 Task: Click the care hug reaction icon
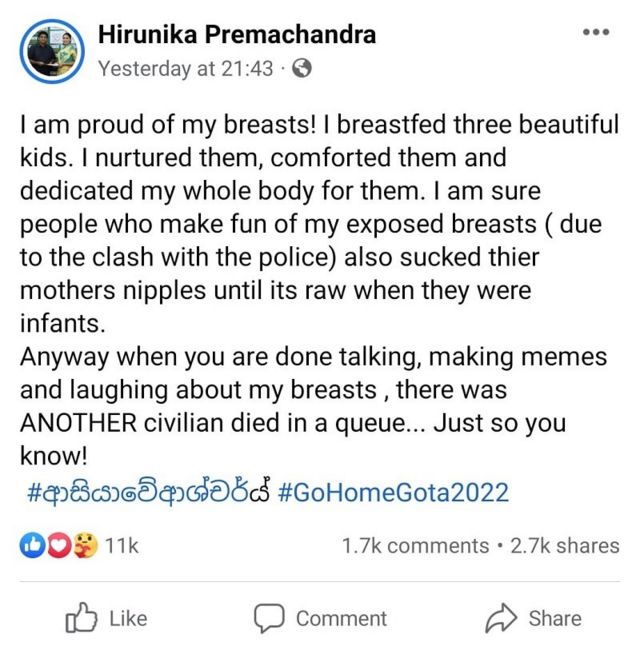[x=78, y=546]
